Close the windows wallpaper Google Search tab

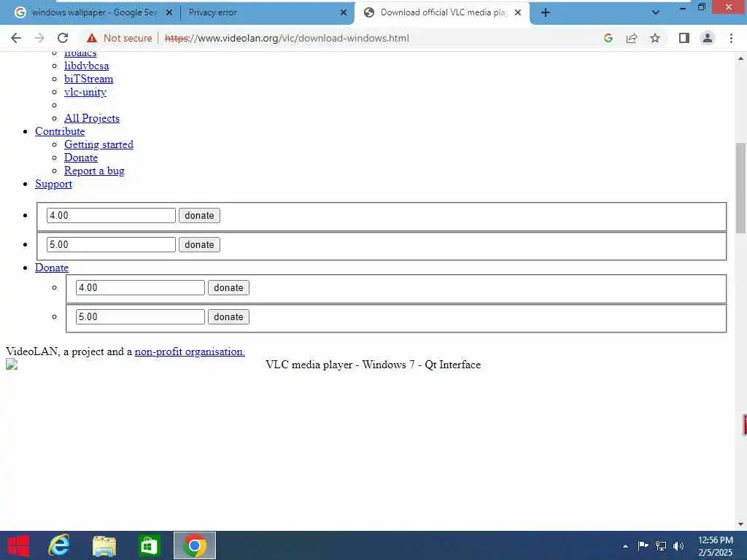point(169,13)
